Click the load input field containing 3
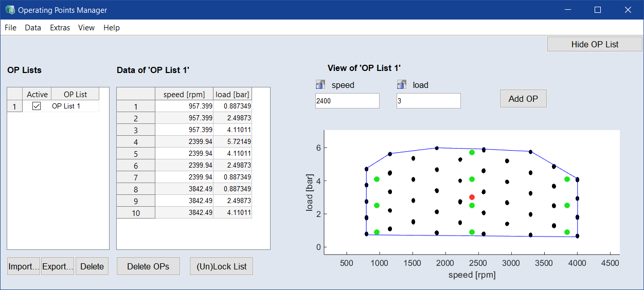644x290 pixels. coord(428,101)
